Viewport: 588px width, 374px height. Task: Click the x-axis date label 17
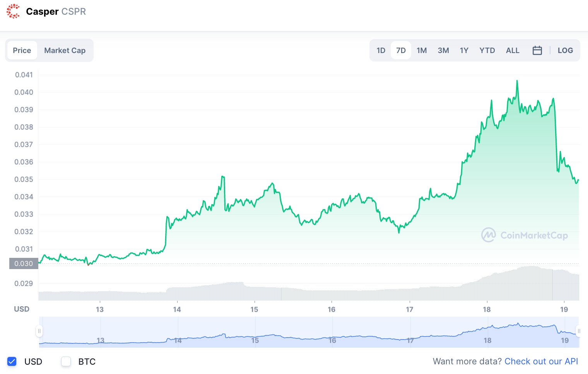click(x=409, y=309)
